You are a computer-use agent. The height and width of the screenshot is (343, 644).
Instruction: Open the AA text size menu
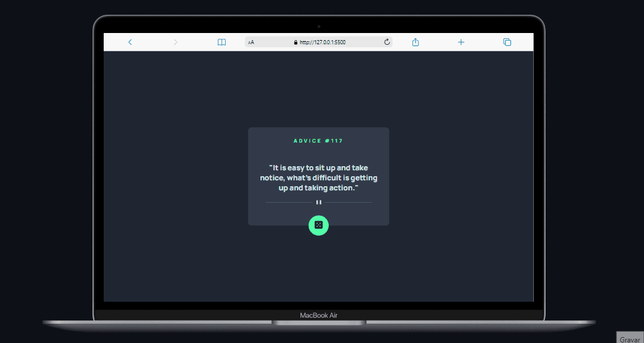pyautogui.click(x=251, y=42)
